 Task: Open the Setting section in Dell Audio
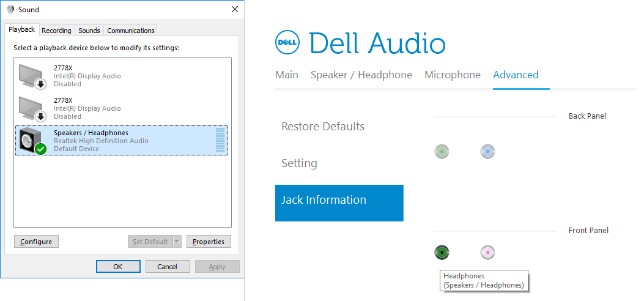click(x=299, y=163)
